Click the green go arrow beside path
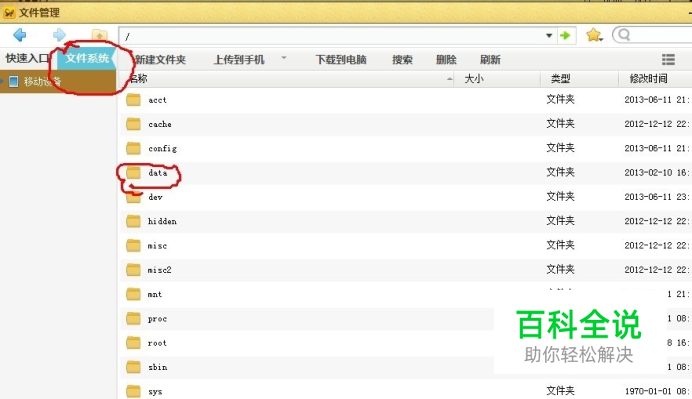Screen dimensions: 692x399 point(565,35)
